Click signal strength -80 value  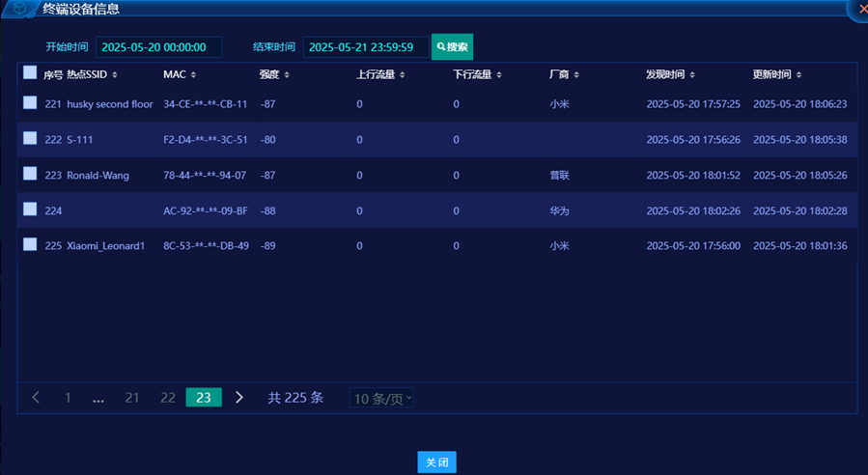pos(267,140)
